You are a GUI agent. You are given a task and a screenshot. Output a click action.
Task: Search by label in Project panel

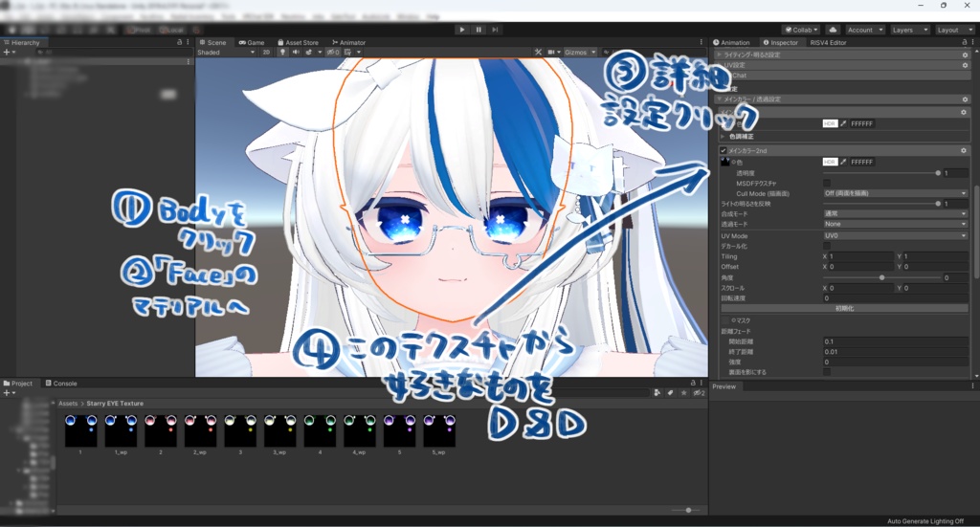tap(670, 393)
